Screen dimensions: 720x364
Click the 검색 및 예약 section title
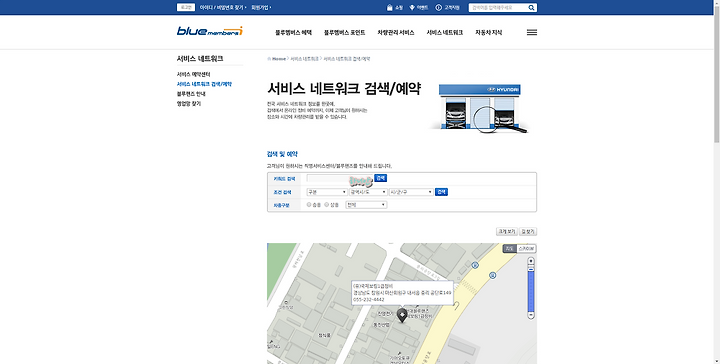tap(282, 154)
